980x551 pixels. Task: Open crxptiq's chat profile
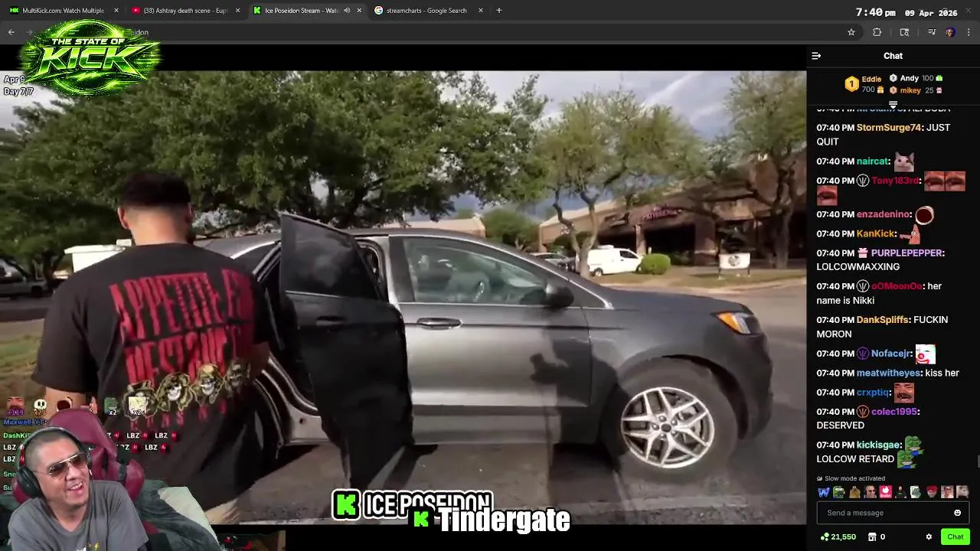873,392
